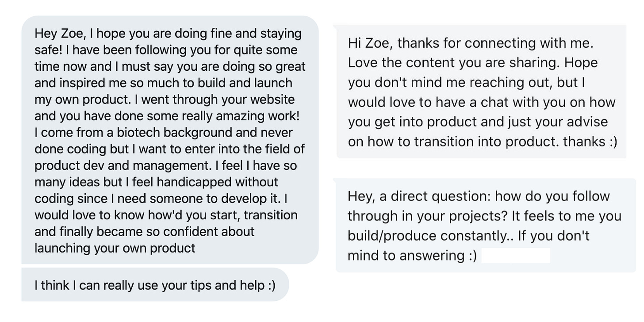The image size is (644, 322).
Task: Click the phrase "Love the content you are sharing"
Action: [x=453, y=63]
